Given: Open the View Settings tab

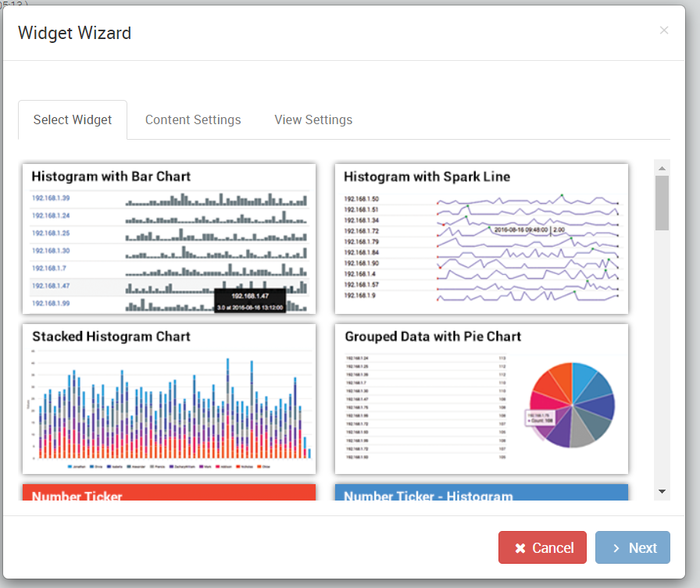Looking at the screenshot, I should [x=313, y=119].
